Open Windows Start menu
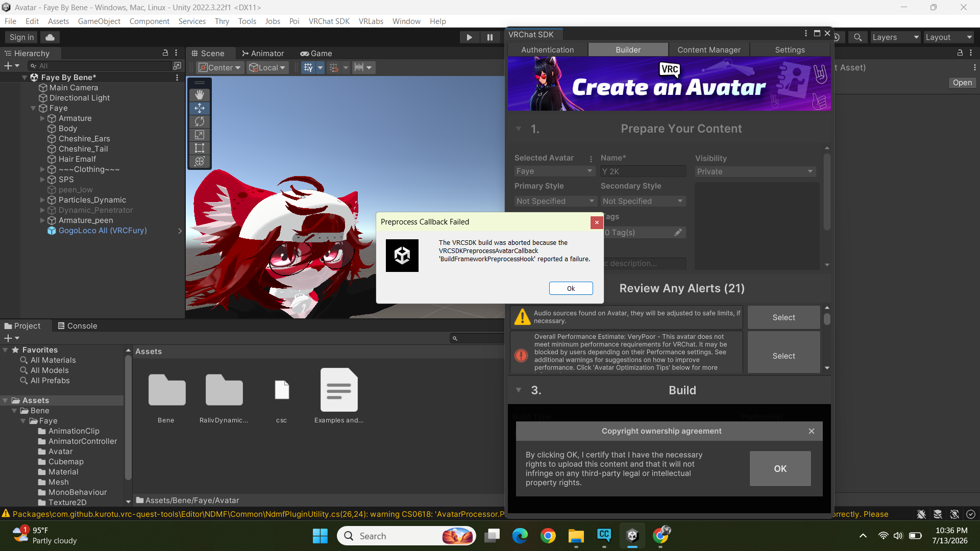This screenshot has height=551, width=980. pyautogui.click(x=320, y=536)
